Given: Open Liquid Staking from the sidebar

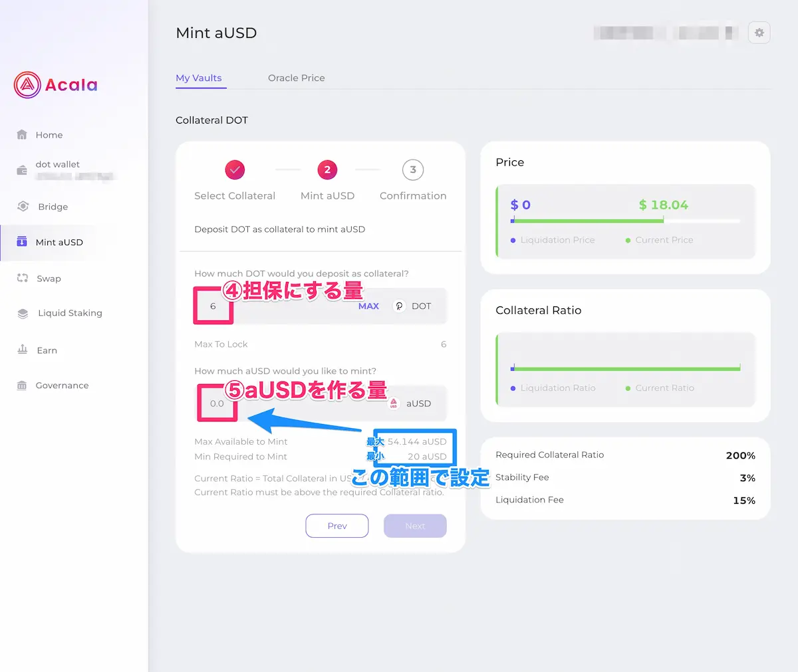Looking at the screenshot, I should 70,313.
